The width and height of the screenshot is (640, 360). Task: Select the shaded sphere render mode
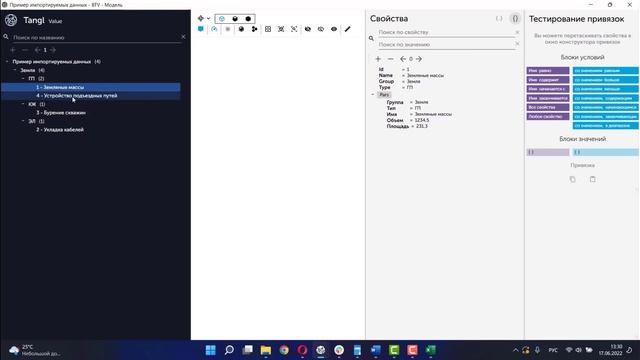pyautogui.click(x=235, y=19)
